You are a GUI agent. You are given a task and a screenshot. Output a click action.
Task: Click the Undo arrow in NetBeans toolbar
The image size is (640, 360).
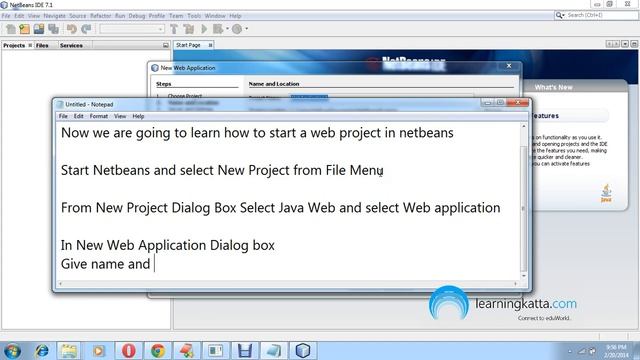(x=72, y=29)
